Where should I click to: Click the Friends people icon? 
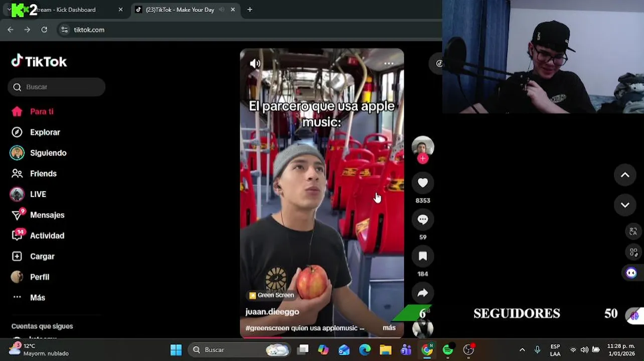point(17,173)
